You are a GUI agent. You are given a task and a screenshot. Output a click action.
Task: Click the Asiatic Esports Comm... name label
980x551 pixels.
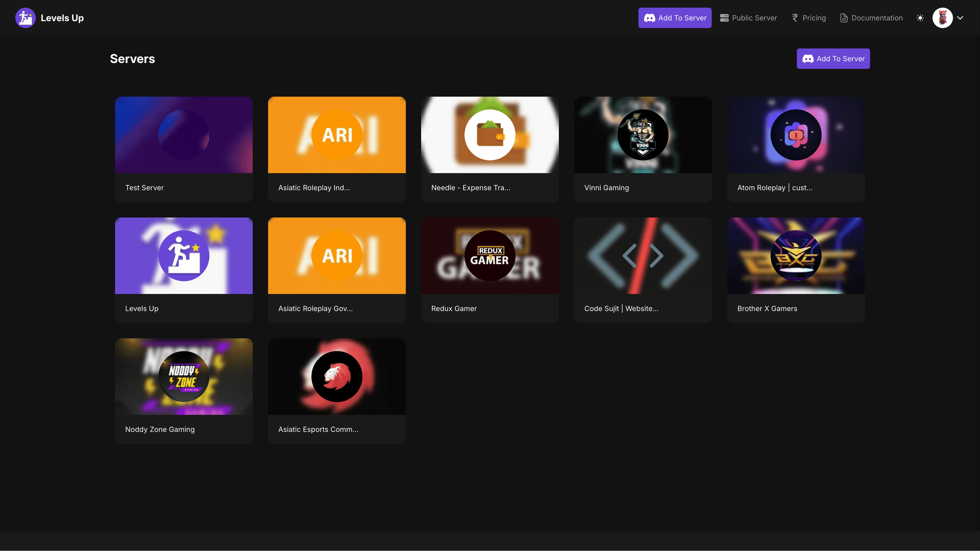[318, 430]
